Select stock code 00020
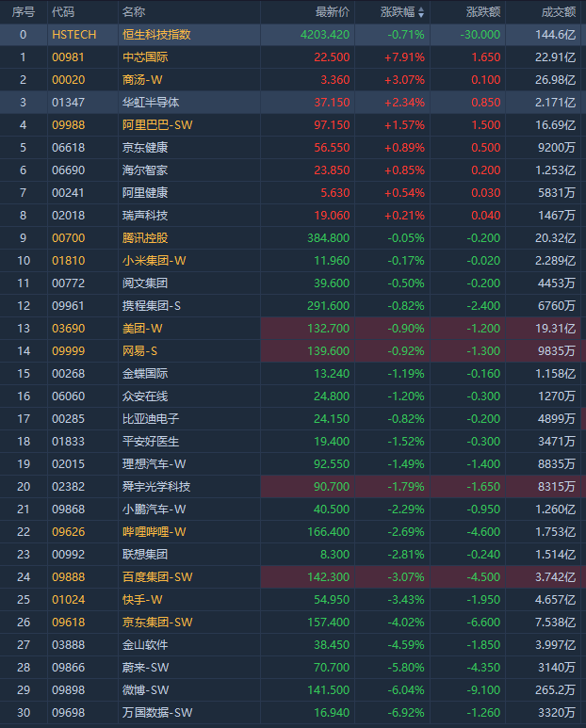 (68, 80)
